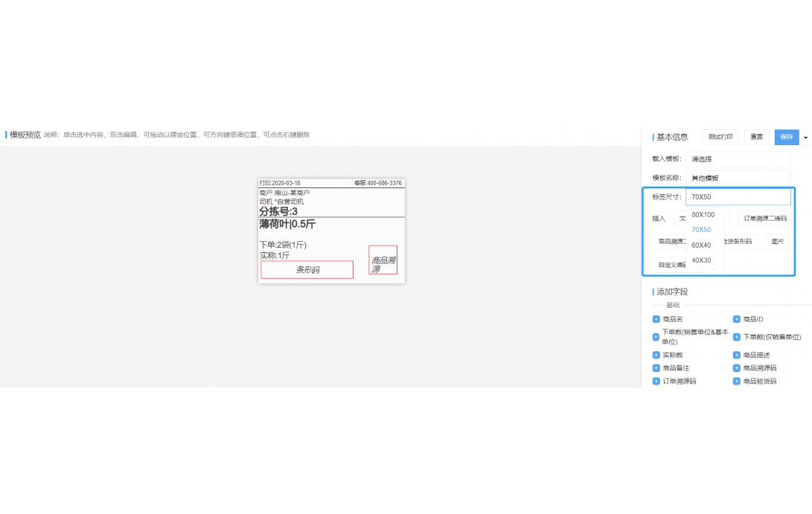This screenshot has width=812, height=514.
Task: Click the plus icon beside 商品描述
Action: pos(736,355)
